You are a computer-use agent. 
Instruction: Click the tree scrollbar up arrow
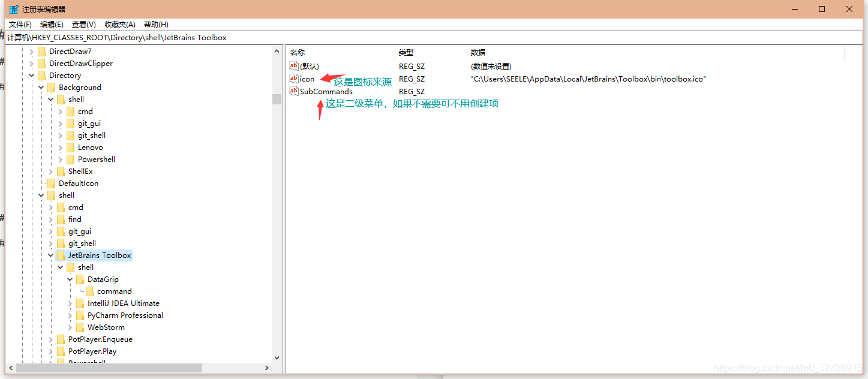pyautogui.click(x=277, y=50)
